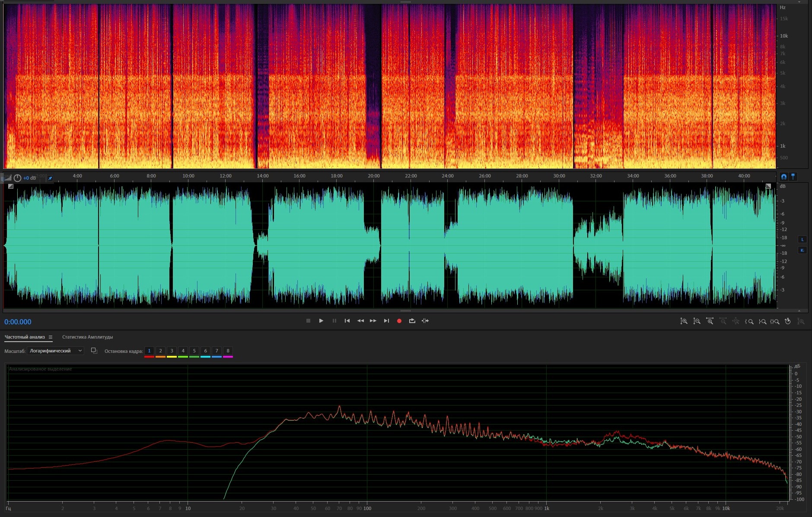Image resolution: width=812 pixels, height=517 pixels.
Task: Click frame hold button 1
Action: (149, 351)
